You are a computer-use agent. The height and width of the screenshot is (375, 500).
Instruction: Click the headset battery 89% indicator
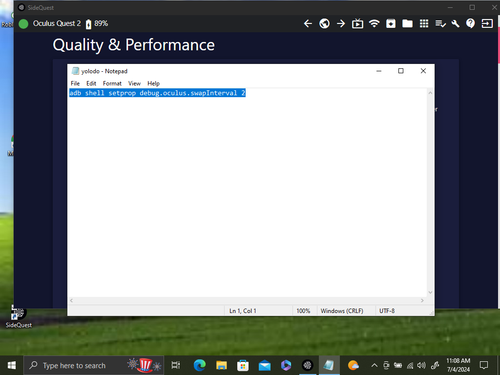[97, 24]
